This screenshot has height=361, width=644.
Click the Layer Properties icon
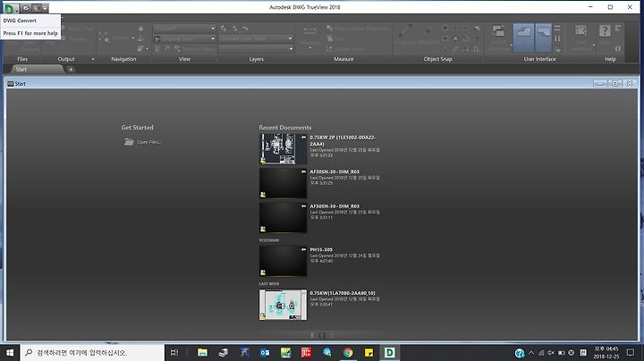224,29
